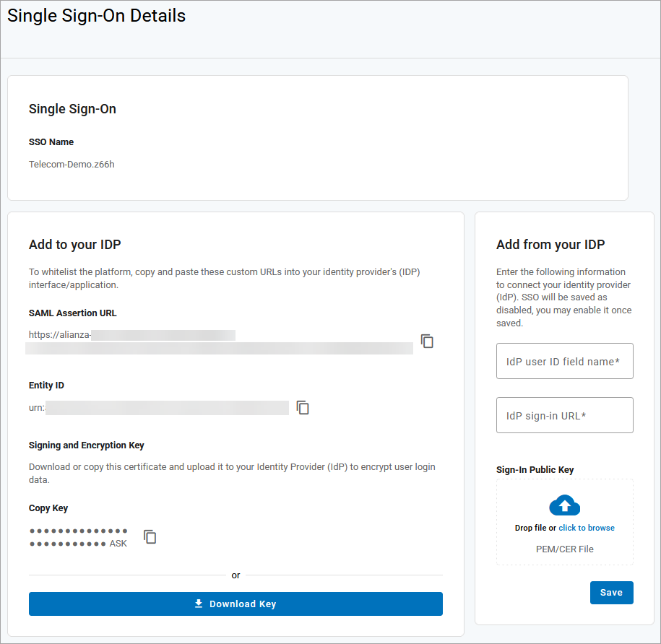Viewport: 661px width, 644px height.
Task: Click the Sign-In Public Key label
Action: (x=535, y=469)
